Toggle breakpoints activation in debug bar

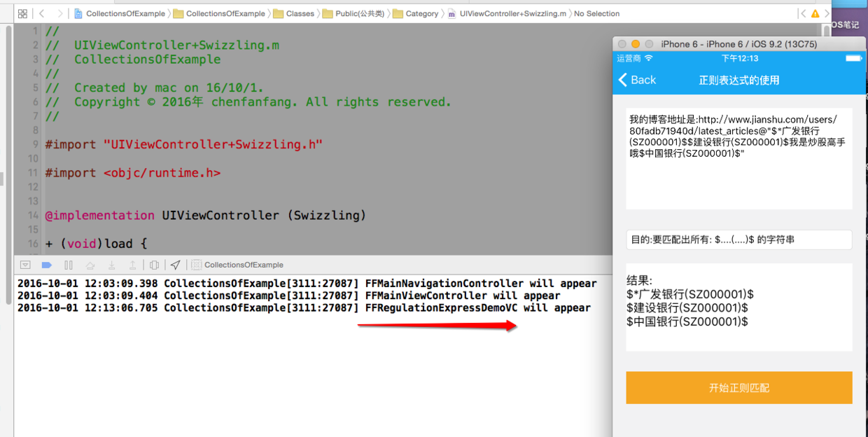tap(47, 265)
